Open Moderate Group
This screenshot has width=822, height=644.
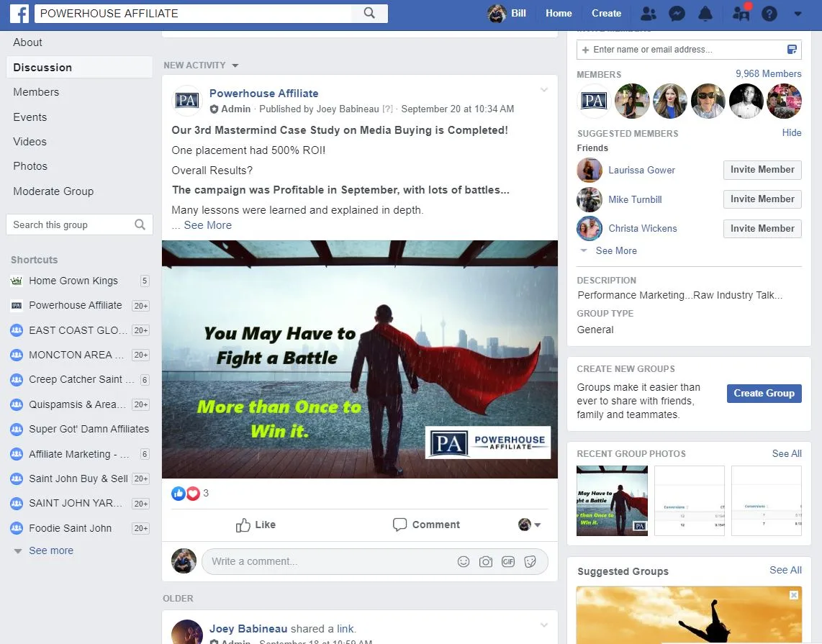pyautogui.click(x=53, y=191)
